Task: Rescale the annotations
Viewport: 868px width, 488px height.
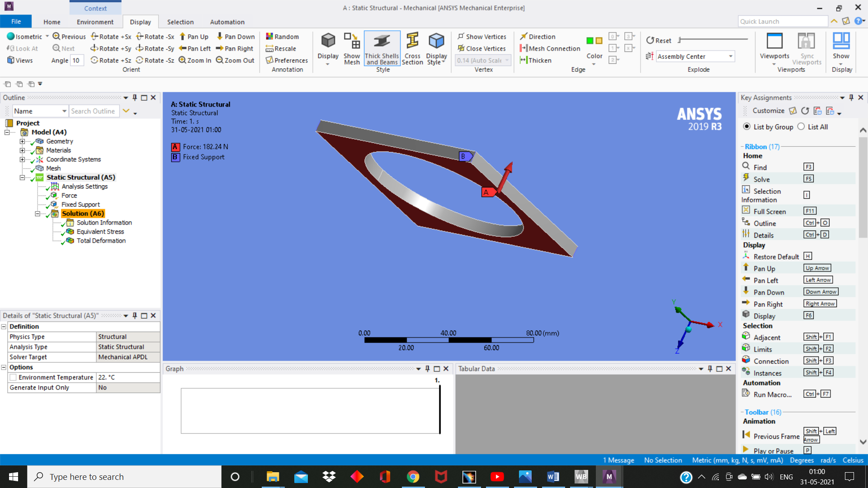Action: coord(281,48)
